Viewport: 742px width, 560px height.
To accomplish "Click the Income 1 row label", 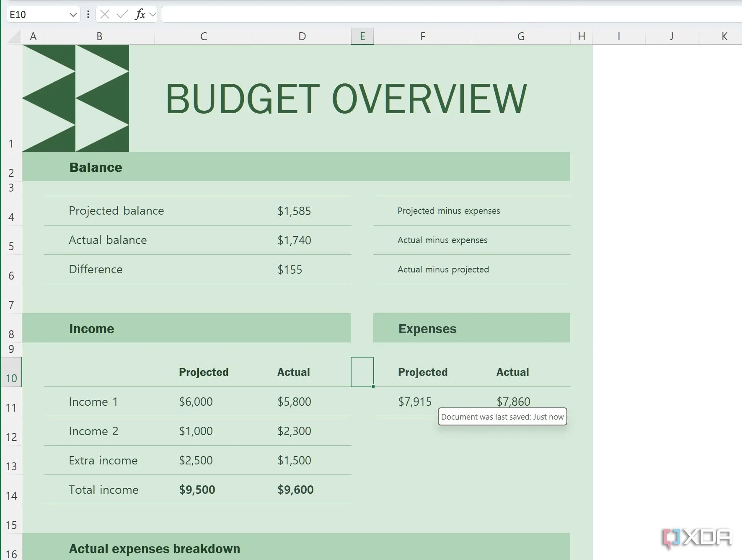I will pos(93,402).
